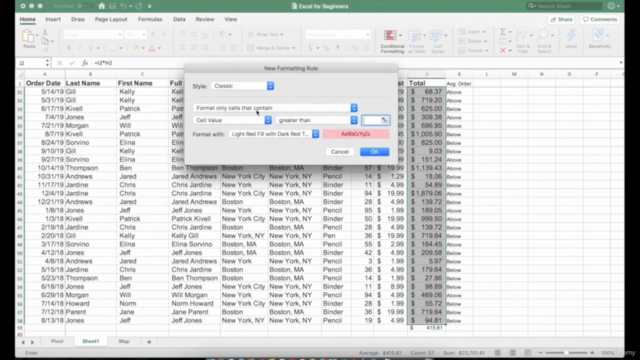Click the Home icon in the title bar
The height and width of the screenshot is (360, 640).
102,6
